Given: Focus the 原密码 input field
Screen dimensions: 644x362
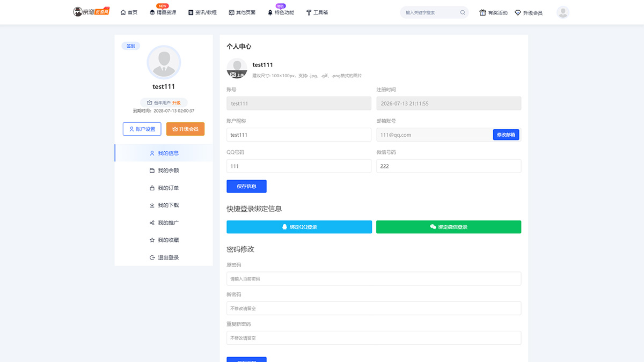Looking at the screenshot, I should (374, 279).
